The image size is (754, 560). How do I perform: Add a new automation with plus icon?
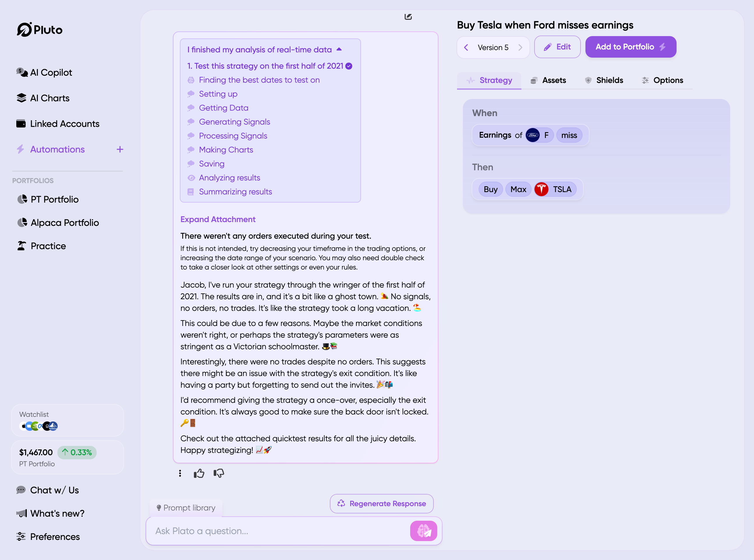[120, 150]
